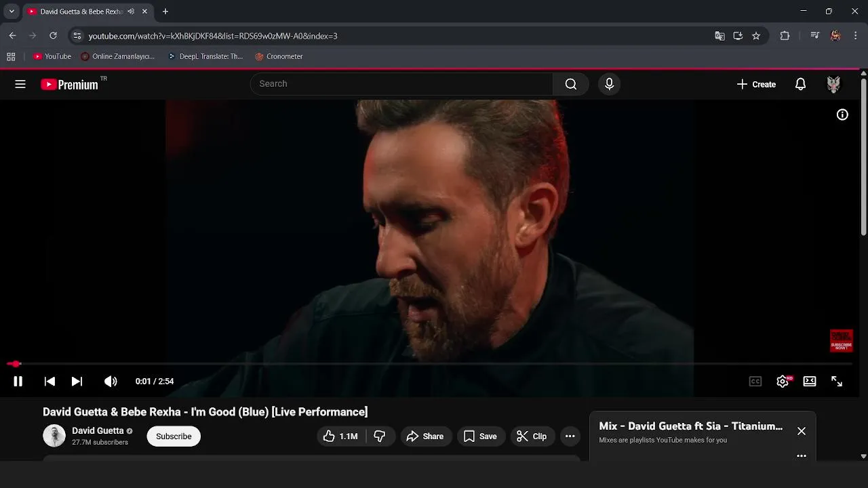Viewport: 868px width, 488px height.
Task: Dislike the video
Action: point(380,436)
